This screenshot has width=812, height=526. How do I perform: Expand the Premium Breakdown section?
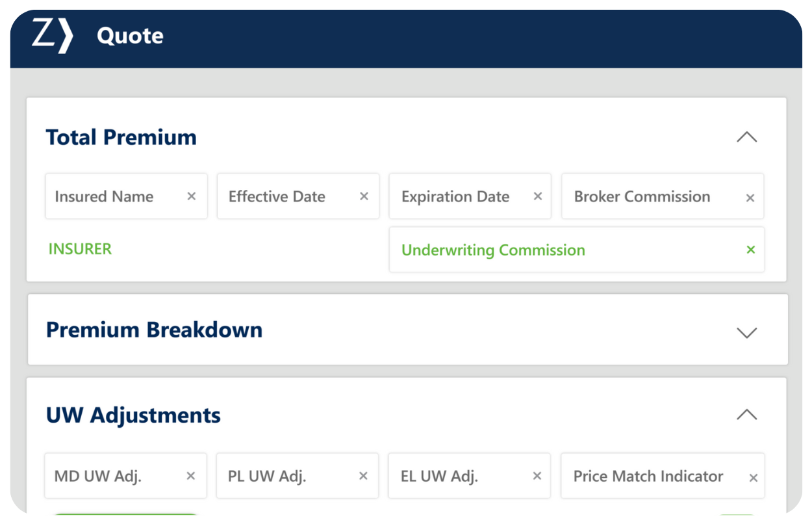pyautogui.click(x=747, y=332)
